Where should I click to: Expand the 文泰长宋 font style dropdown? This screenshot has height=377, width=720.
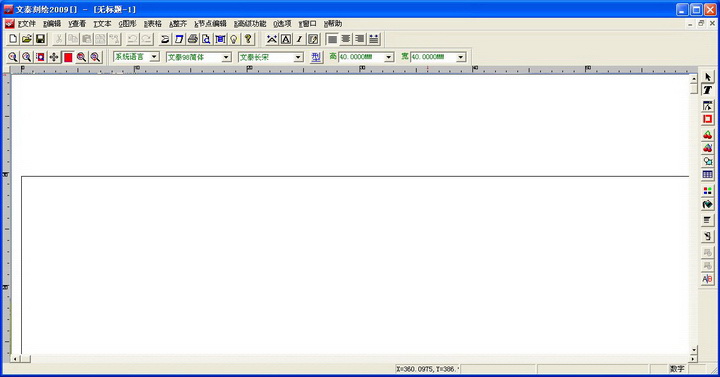(x=298, y=57)
